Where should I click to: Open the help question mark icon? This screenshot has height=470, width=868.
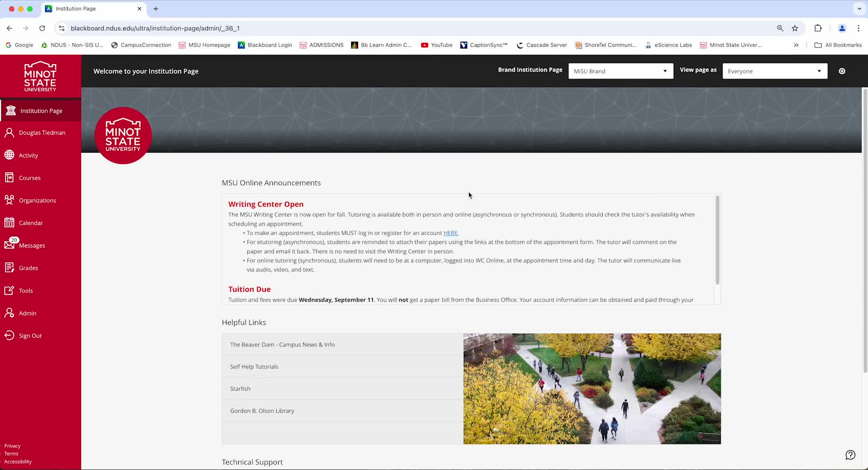point(850,455)
